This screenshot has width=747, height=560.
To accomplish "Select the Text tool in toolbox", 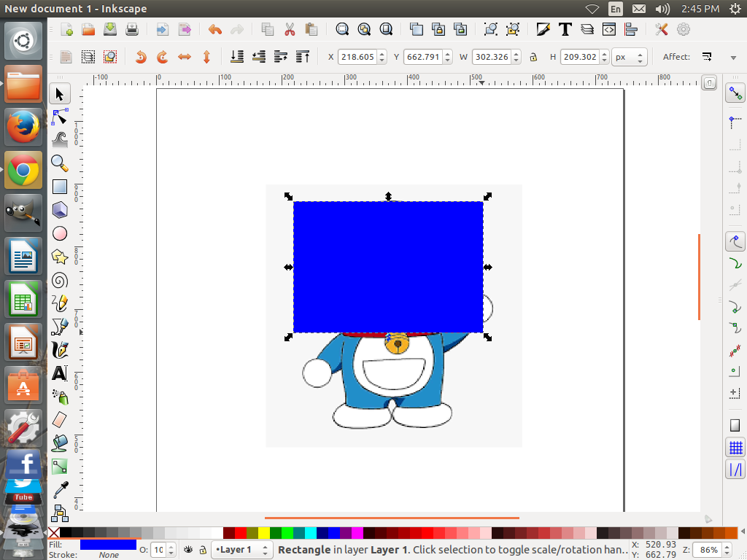I will [60, 373].
